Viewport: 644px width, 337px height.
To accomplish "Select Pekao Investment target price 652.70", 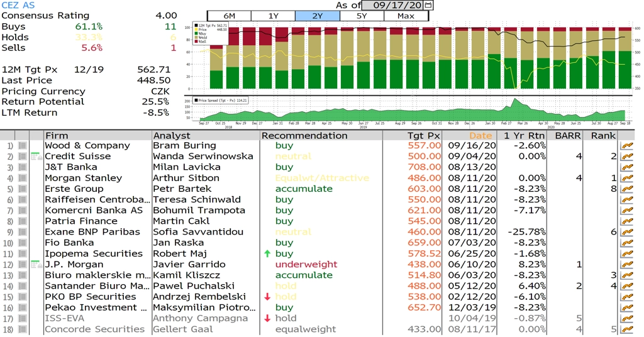I will point(425,307).
